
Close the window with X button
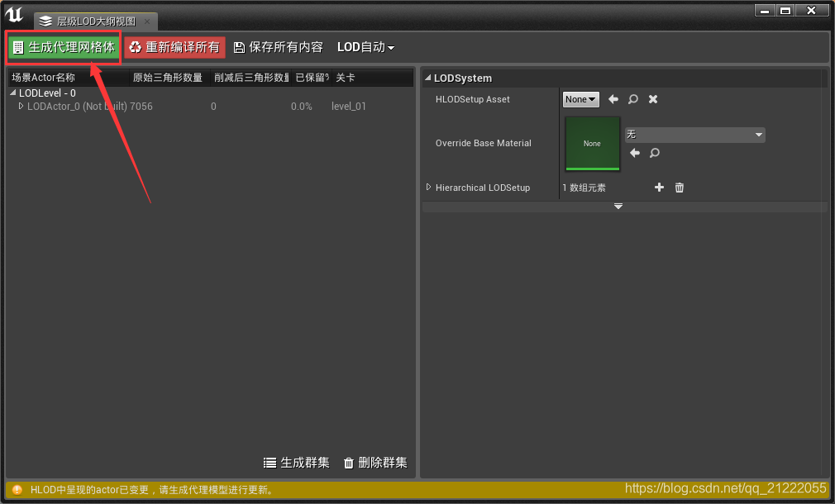pos(812,11)
